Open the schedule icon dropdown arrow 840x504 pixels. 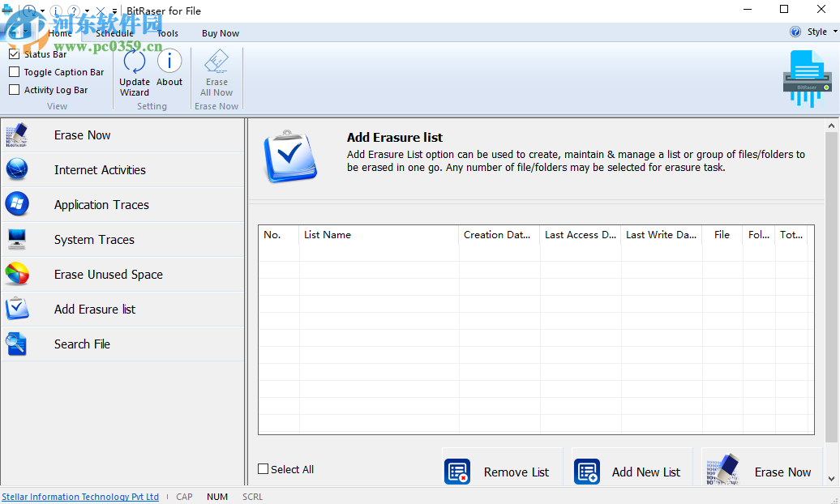tap(42, 11)
